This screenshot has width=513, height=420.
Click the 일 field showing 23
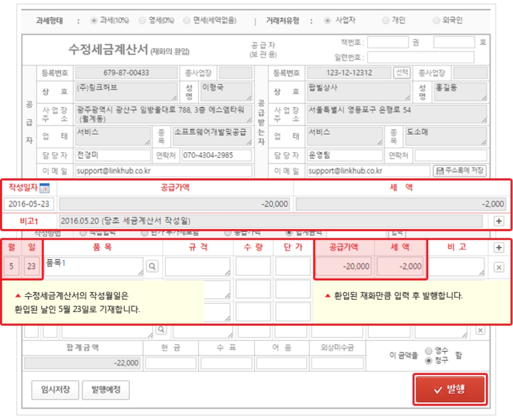[32, 267]
